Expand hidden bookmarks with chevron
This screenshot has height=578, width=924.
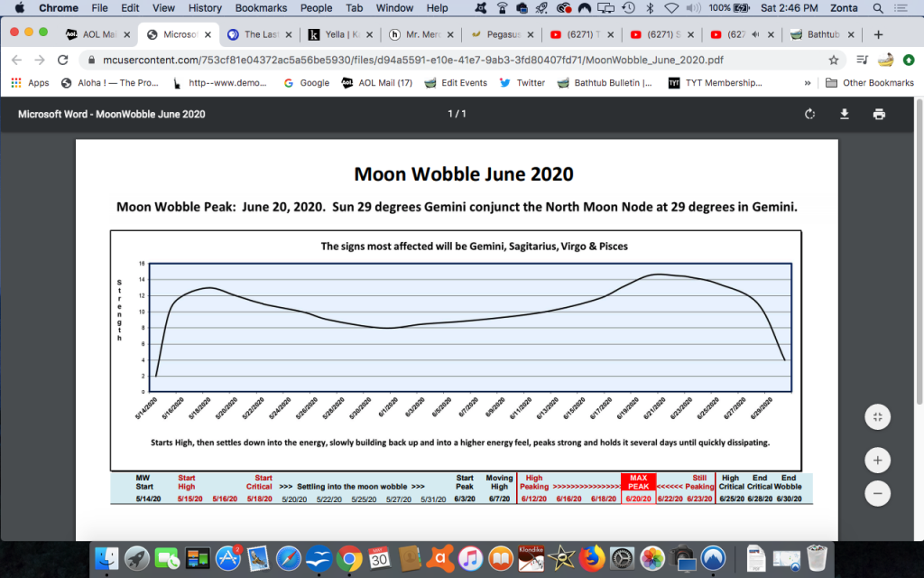pyautogui.click(x=807, y=82)
